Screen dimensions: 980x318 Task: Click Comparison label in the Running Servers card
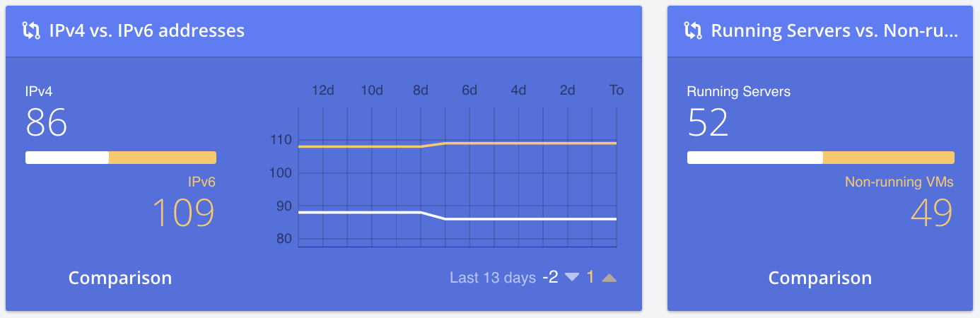point(820,278)
